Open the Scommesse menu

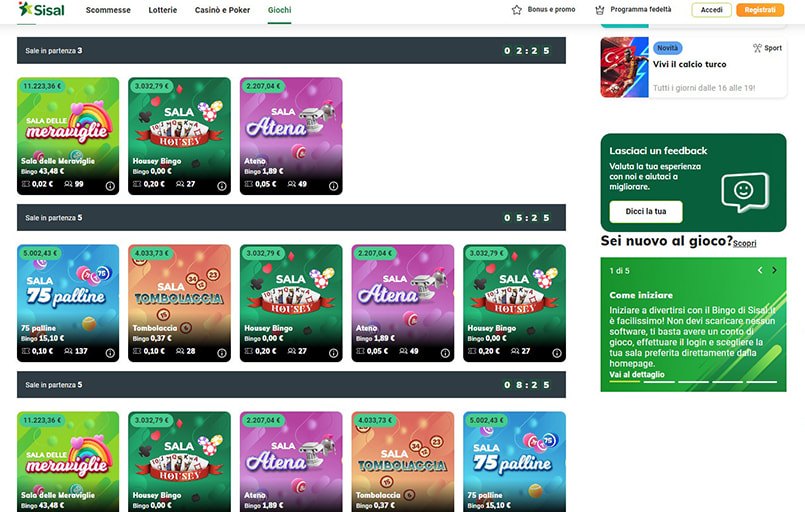(108, 10)
